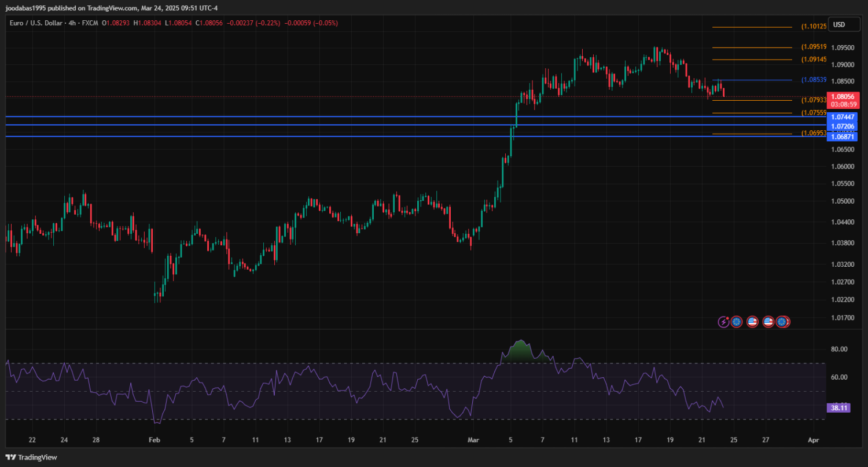Click the rightmost EU flag event icon
The height and width of the screenshot is (467, 868).
(x=782, y=322)
